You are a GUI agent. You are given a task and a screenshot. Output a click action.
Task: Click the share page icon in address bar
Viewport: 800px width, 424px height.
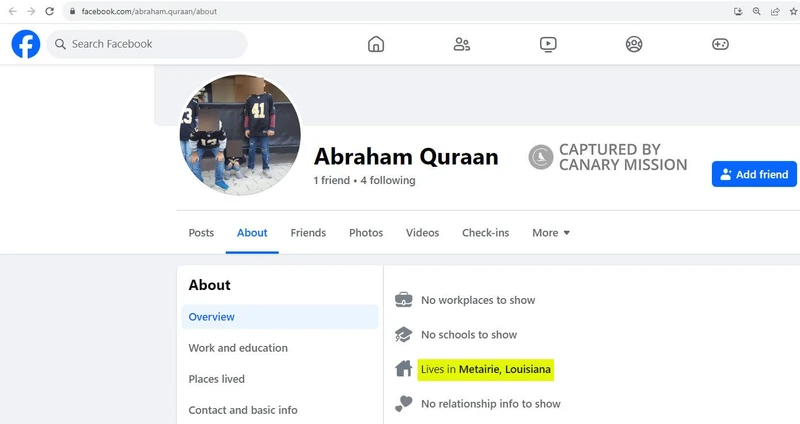tap(775, 11)
